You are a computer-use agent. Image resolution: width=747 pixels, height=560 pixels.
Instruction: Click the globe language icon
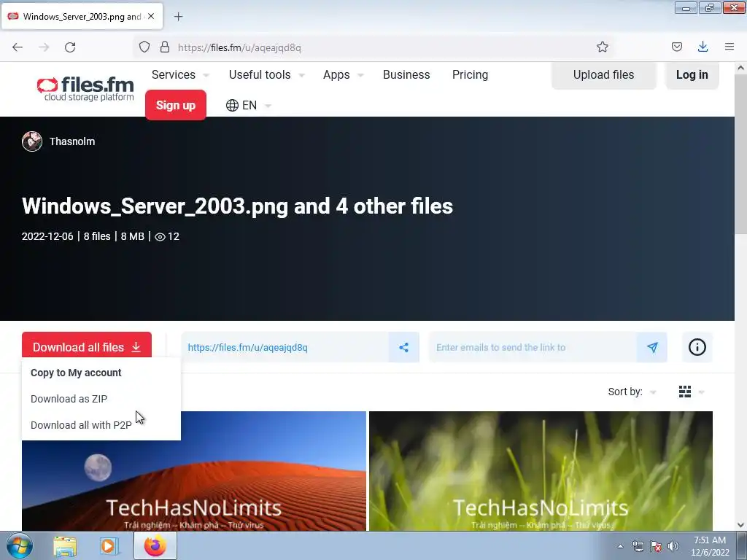pos(232,105)
